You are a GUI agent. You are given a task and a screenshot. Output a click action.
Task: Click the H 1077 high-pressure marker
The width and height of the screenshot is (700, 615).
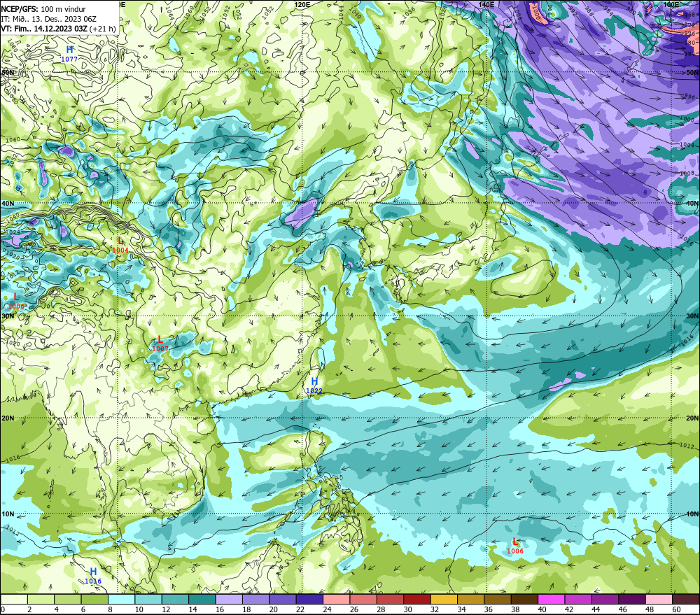coord(69,54)
